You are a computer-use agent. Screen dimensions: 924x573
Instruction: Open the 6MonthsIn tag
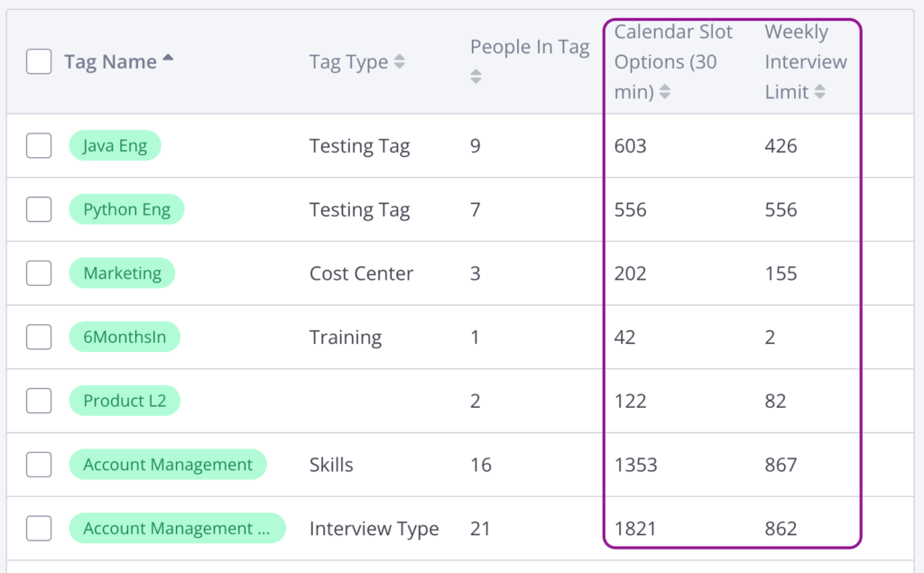coord(125,337)
